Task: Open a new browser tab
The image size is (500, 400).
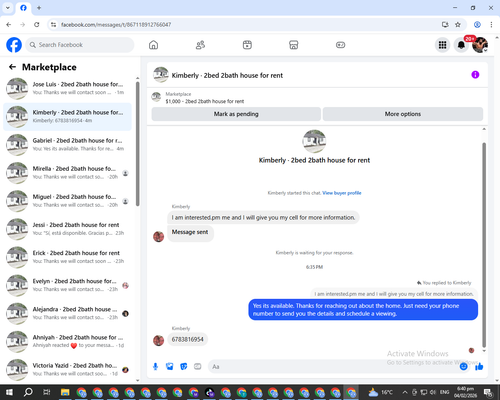Action: (39, 8)
